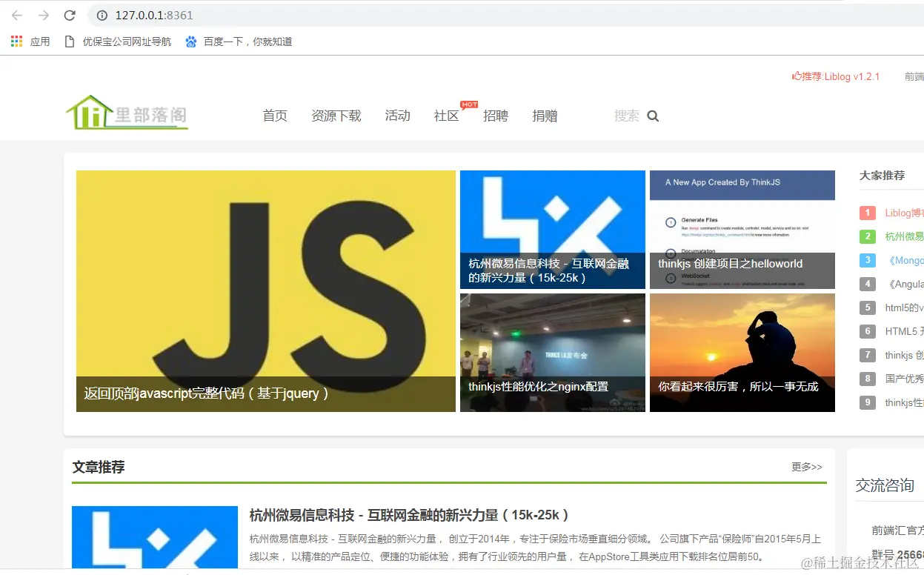Open thinkjs 创建项目之helloworld tile

pyautogui.click(x=742, y=230)
